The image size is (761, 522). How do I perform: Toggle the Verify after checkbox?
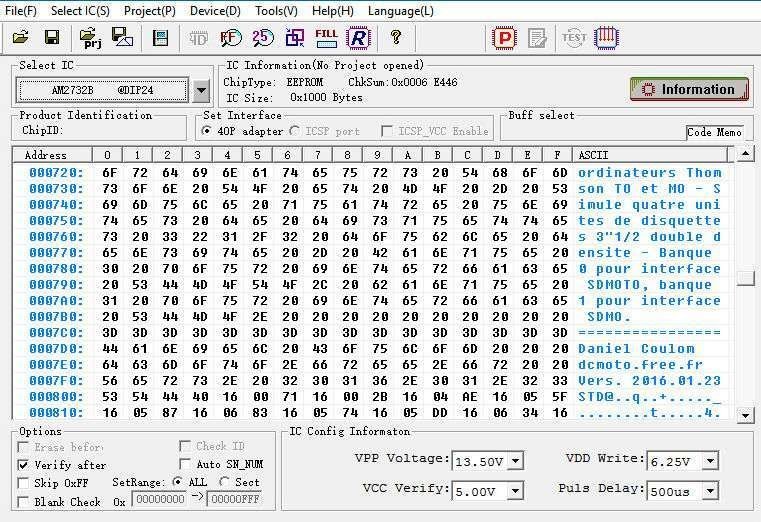click(x=24, y=465)
